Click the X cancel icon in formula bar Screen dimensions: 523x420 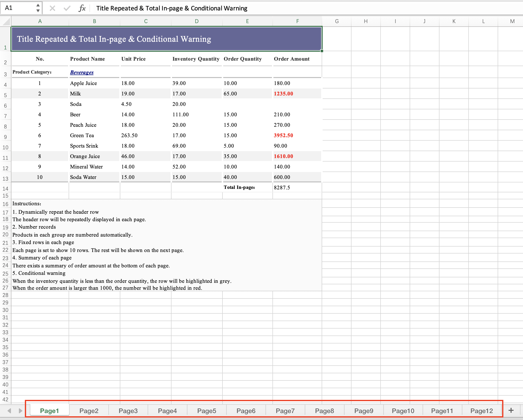pyautogui.click(x=52, y=8)
